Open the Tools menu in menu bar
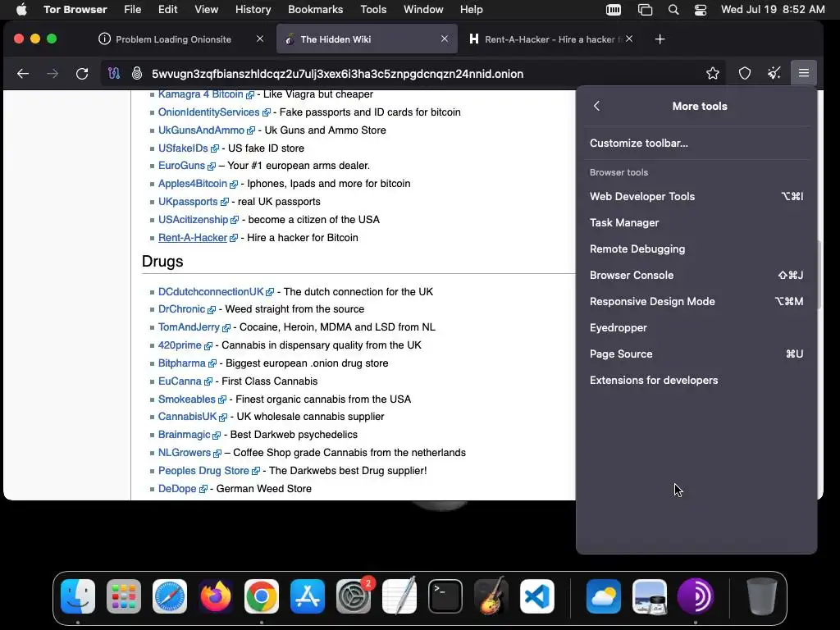This screenshot has height=630, width=840. 373,10
